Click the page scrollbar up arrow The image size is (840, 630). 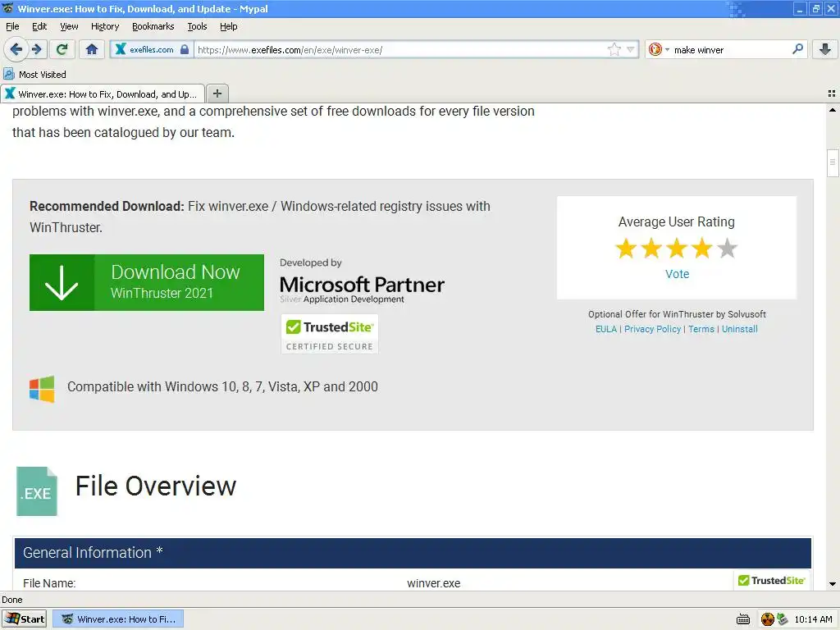(833, 111)
